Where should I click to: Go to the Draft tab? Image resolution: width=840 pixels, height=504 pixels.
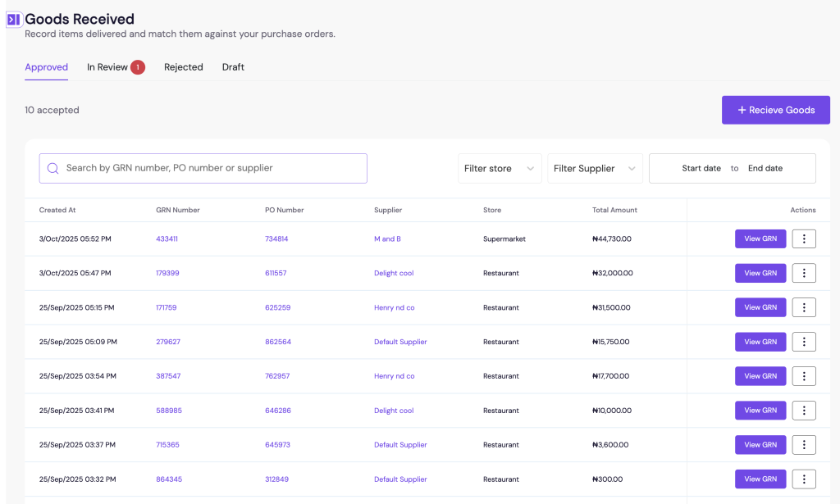point(233,67)
